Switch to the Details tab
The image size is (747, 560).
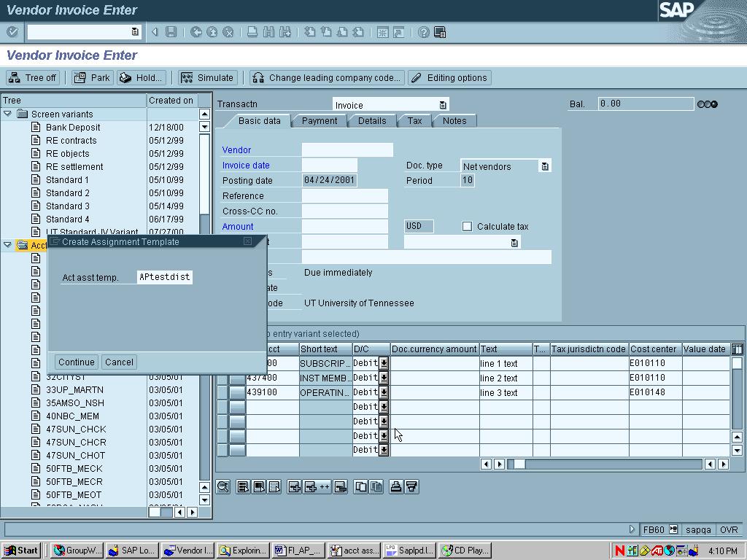[x=372, y=121]
